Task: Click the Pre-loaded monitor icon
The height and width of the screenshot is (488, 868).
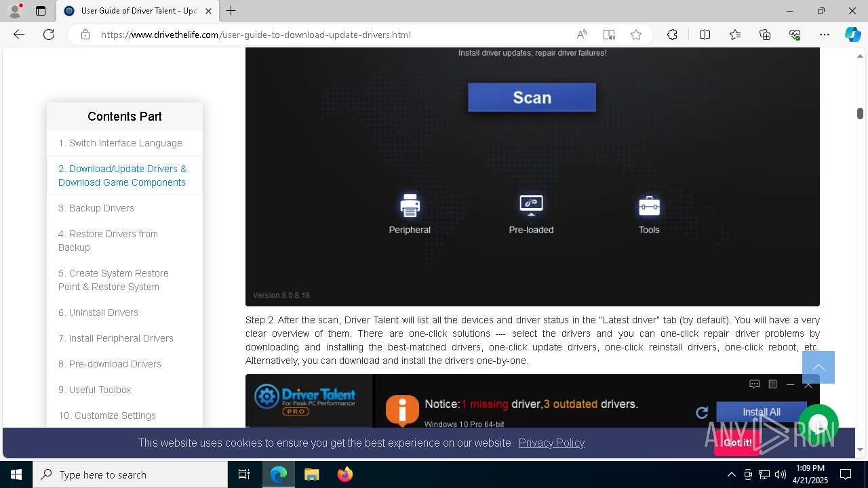Action: click(531, 205)
